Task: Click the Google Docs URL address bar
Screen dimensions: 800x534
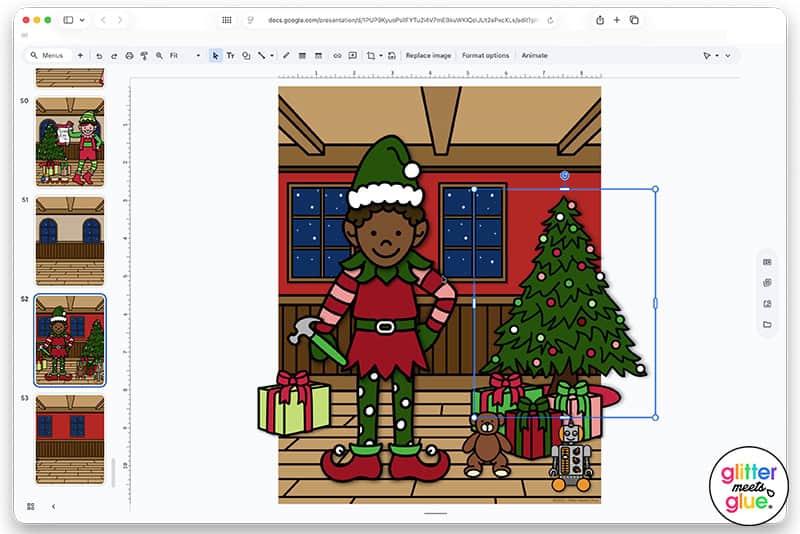Action: tap(402, 20)
